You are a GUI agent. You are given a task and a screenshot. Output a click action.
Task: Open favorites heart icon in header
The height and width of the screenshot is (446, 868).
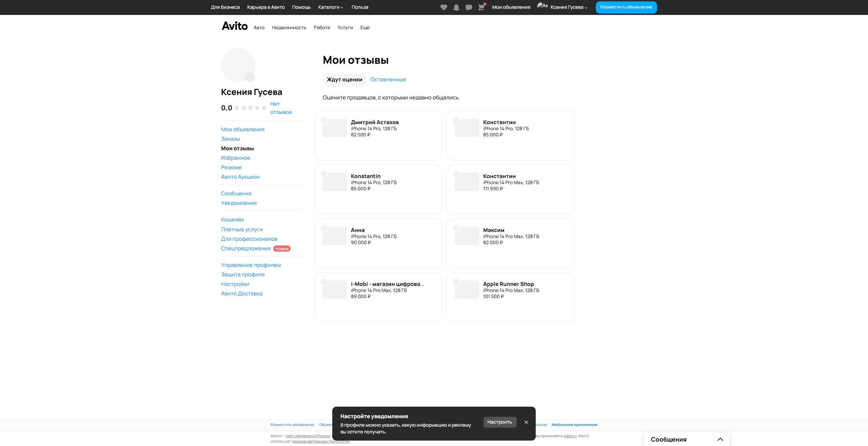[x=443, y=7]
